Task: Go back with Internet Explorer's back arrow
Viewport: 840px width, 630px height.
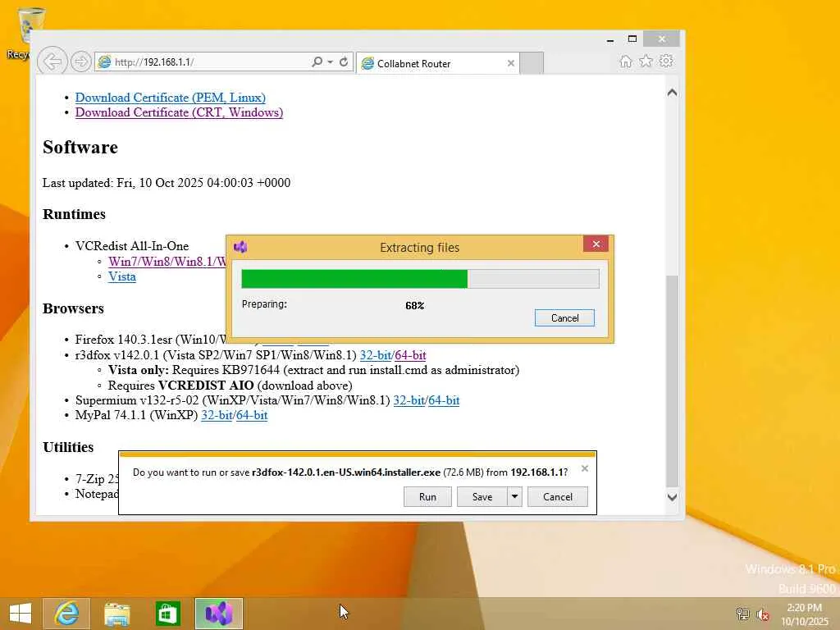Action: (52, 62)
